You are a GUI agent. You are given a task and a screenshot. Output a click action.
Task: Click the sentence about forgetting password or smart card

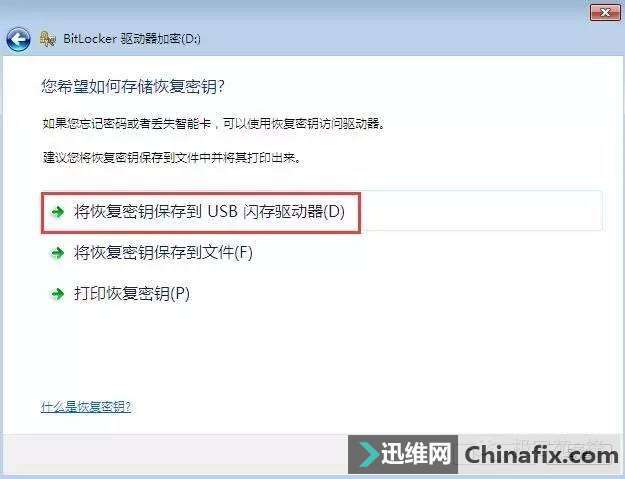[x=214, y=124]
